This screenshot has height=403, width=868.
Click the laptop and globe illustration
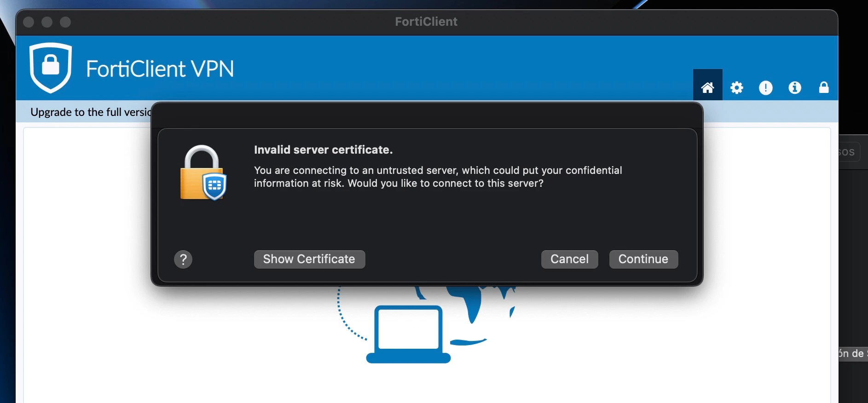(426, 324)
